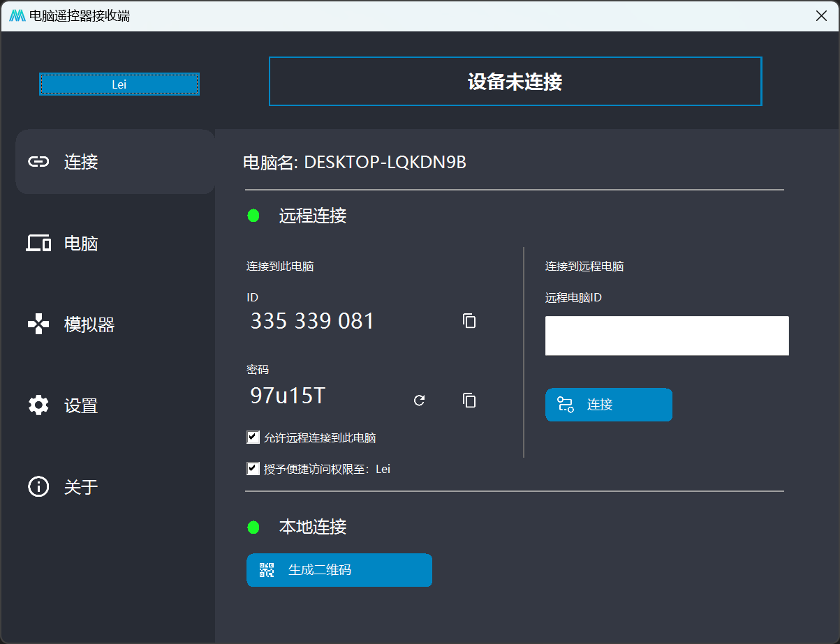
Task: Open the 设置 settings page
Action: coord(80,405)
